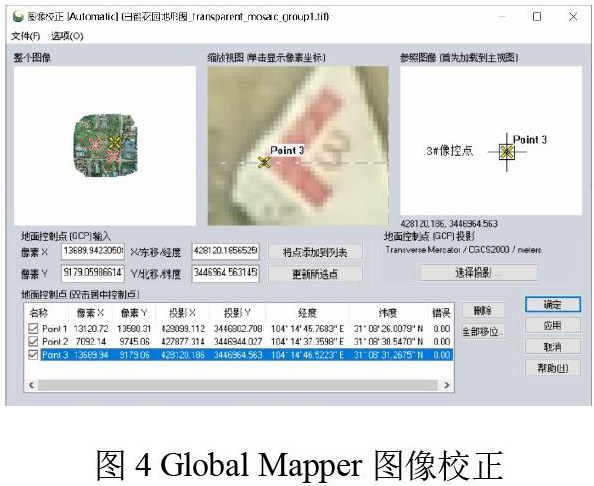
Task: Click the Global Mapper app icon in title bar
Action: 18,17
